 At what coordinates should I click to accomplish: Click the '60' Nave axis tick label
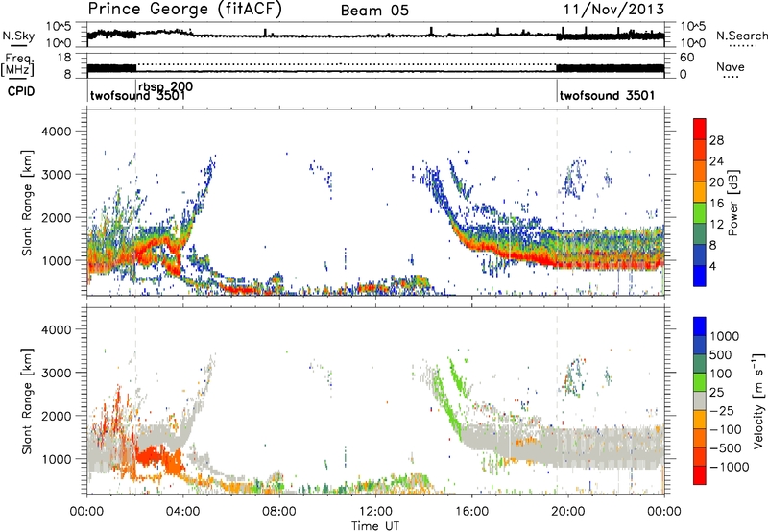(687, 58)
